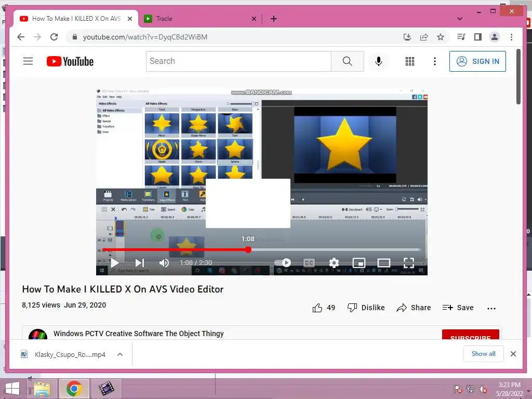Click the SIGN IN button
This screenshot has width=532, height=399.
[x=477, y=61]
